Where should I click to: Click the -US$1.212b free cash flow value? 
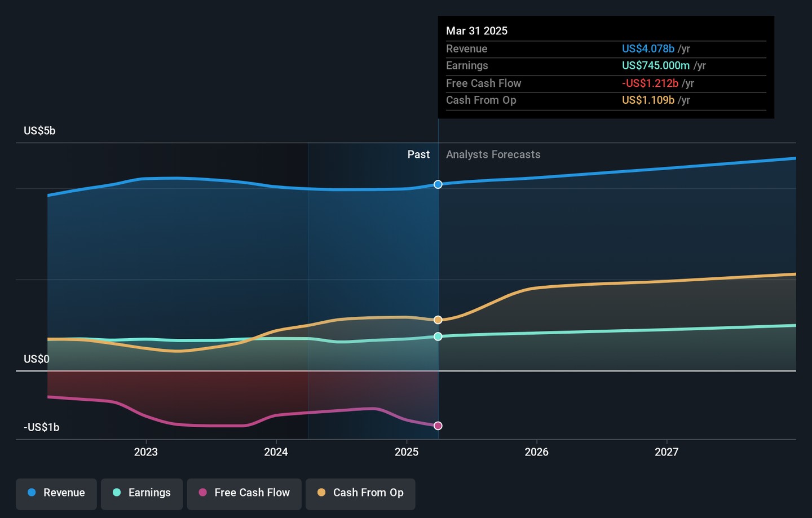point(650,83)
